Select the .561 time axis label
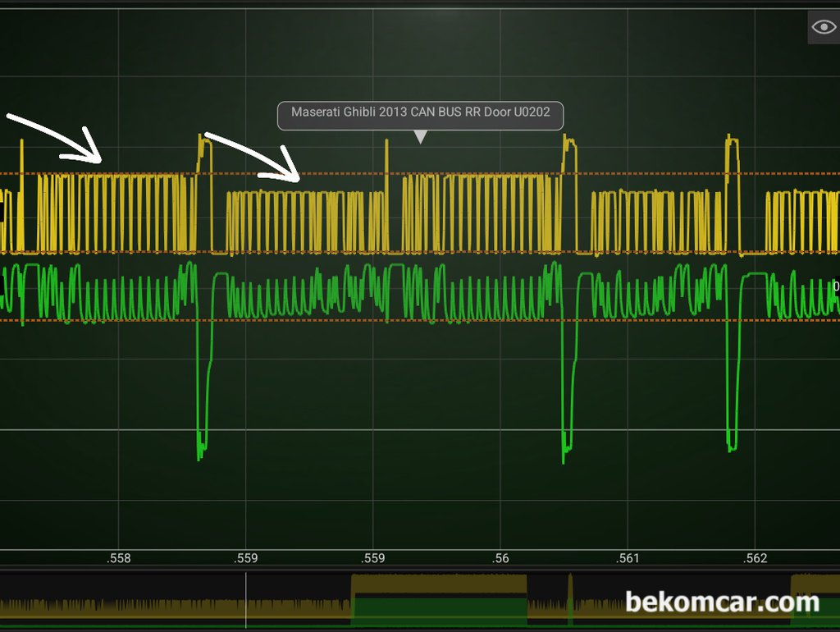 pyautogui.click(x=628, y=559)
